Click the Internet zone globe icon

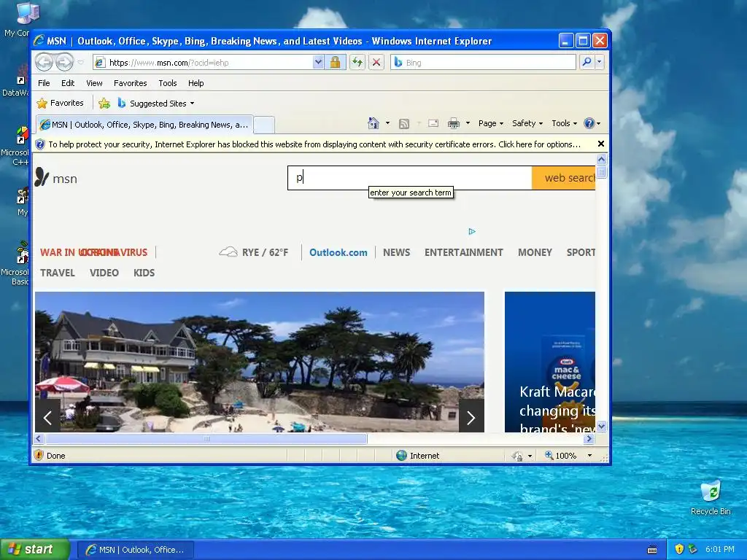click(402, 455)
